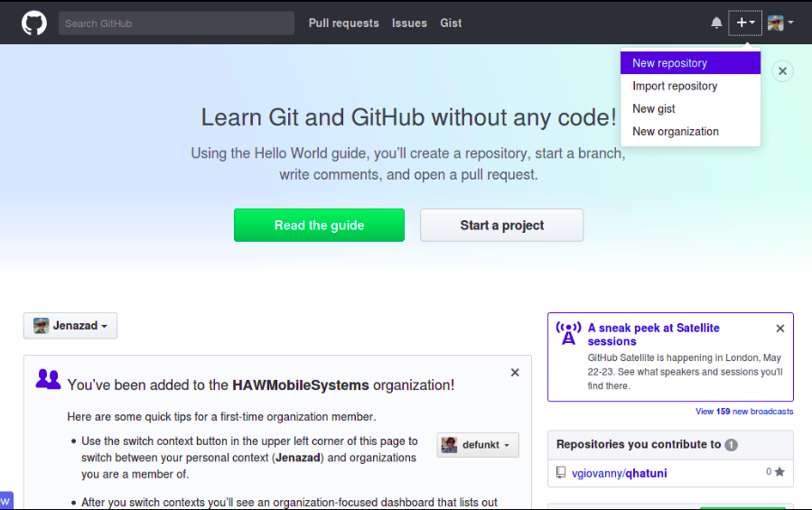The width and height of the screenshot is (812, 510).
Task: Click the broadcast tower icon
Action: pos(569,333)
